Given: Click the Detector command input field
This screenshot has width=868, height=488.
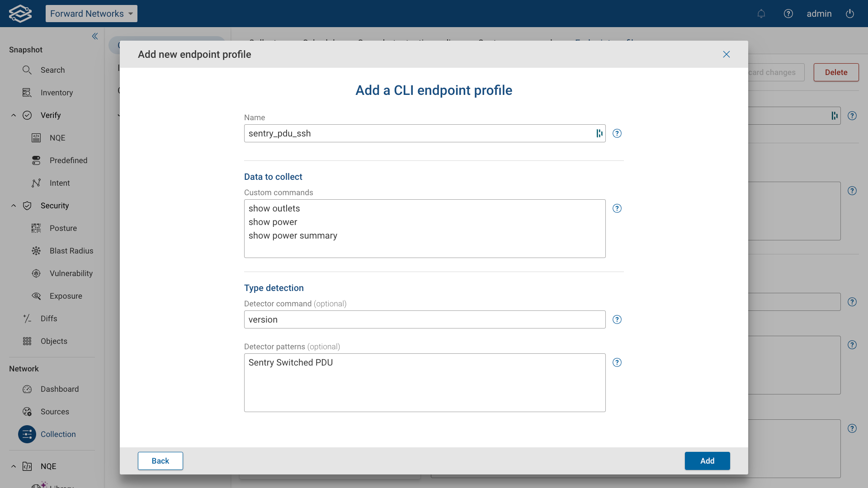Looking at the screenshot, I should coord(424,319).
